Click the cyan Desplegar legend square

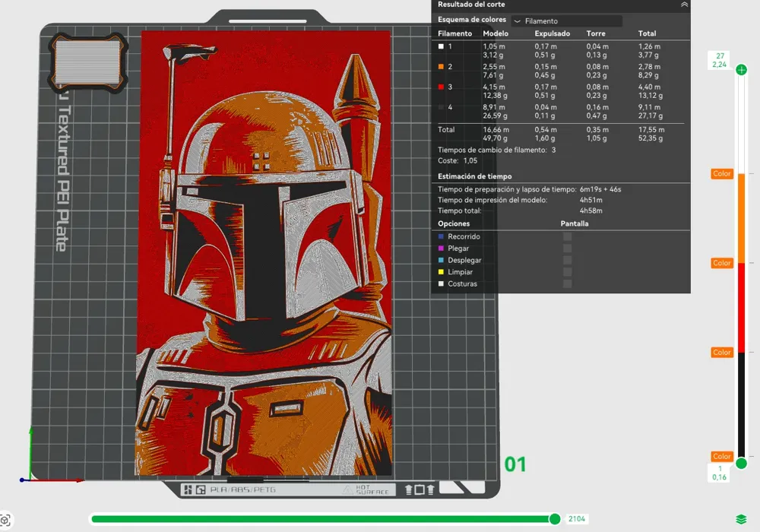pyautogui.click(x=441, y=260)
